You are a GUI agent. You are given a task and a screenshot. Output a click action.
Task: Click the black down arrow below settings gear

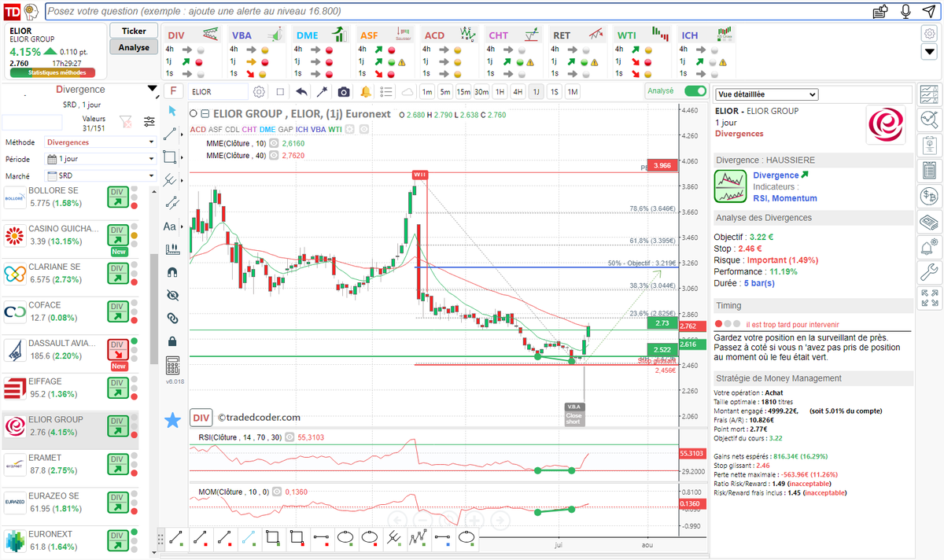coord(929,51)
